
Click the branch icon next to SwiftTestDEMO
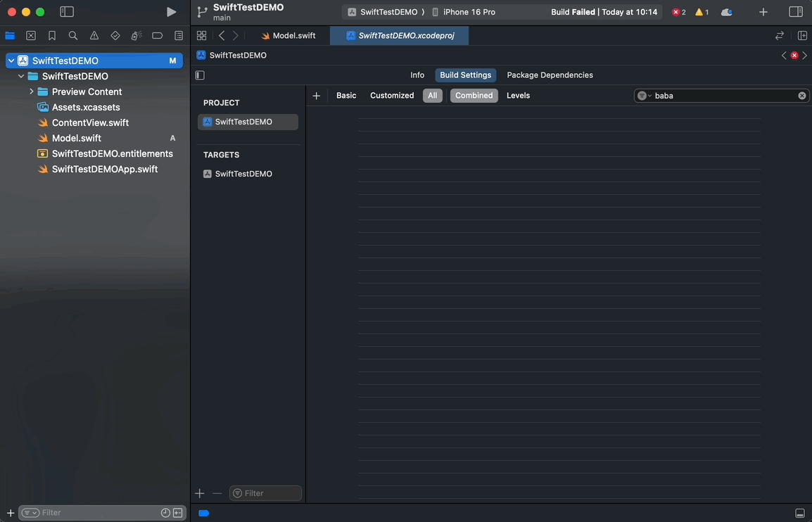click(x=202, y=12)
